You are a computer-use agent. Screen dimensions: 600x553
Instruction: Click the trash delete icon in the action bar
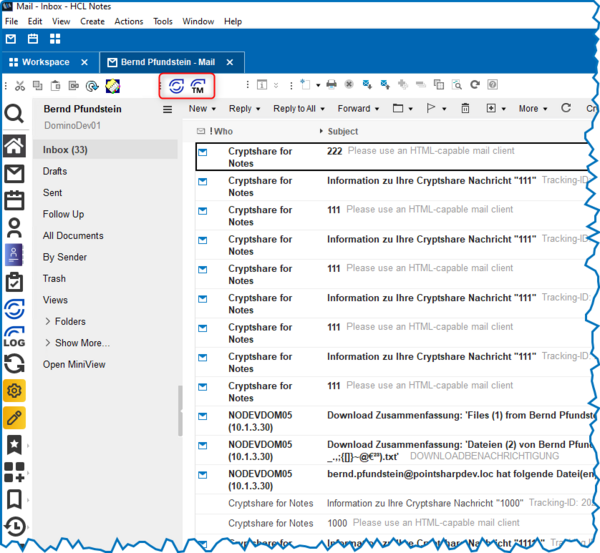click(x=464, y=108)
